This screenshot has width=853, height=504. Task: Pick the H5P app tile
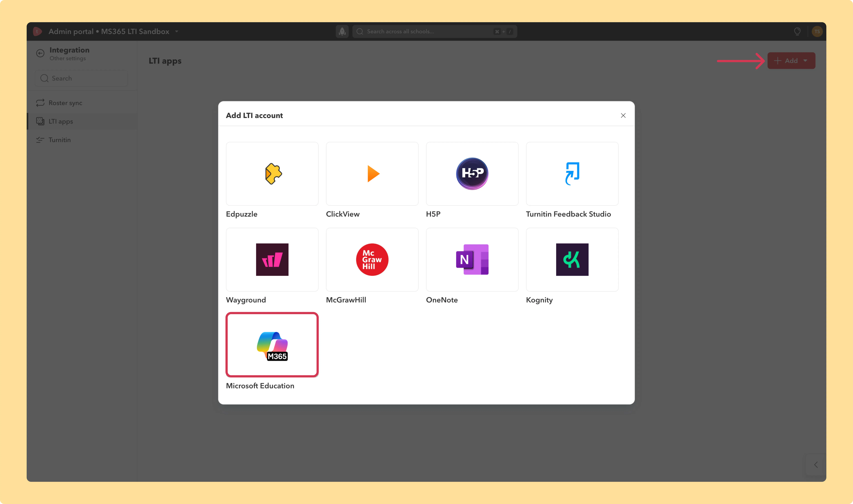click(472, 174)
